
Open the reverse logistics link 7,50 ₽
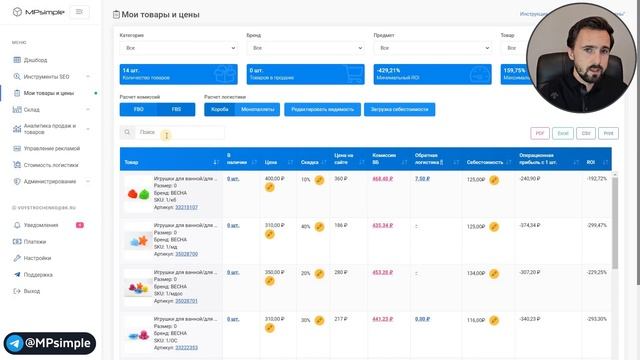(422, 179)
